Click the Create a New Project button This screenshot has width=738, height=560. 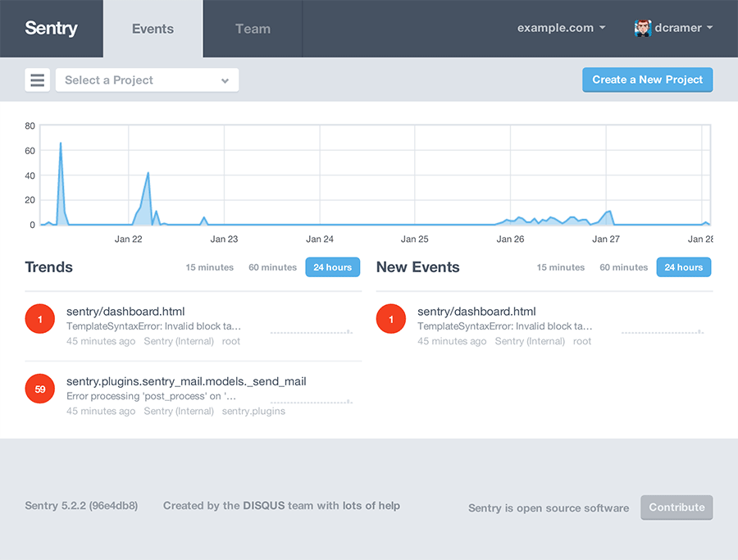[x=647, y=80]
